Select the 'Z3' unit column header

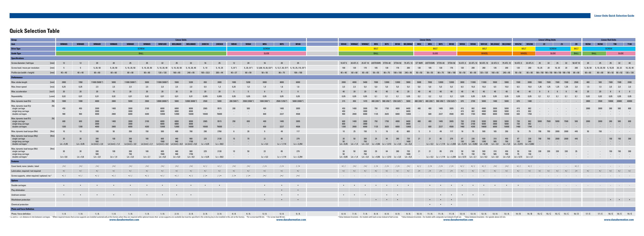pyautogui.click(x=562, y=44)
